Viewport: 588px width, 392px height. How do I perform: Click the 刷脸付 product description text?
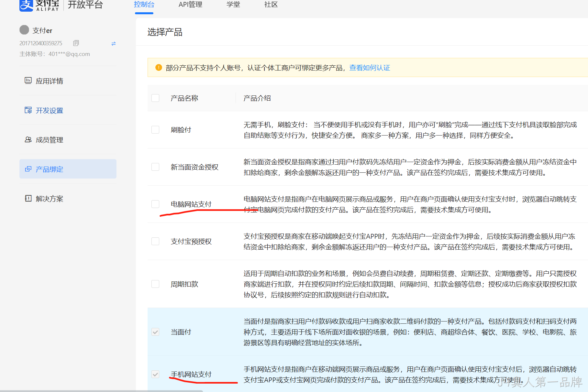pos(410,130)
